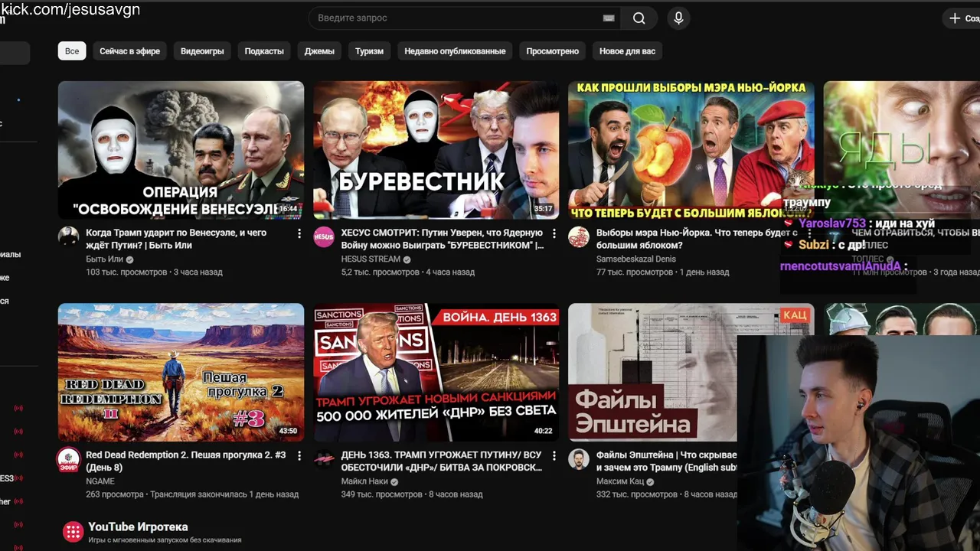
Task: Go to "Samsebeskazal Denis" channel name
Action: (636, 259)
